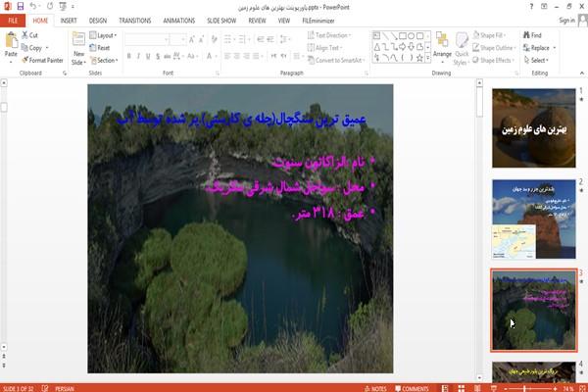Click the Redo icon in title bar

[x=50, y=6]
